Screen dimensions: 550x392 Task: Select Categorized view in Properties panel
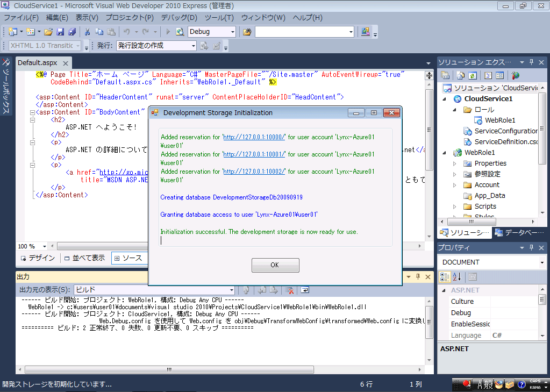click(445, 276)
